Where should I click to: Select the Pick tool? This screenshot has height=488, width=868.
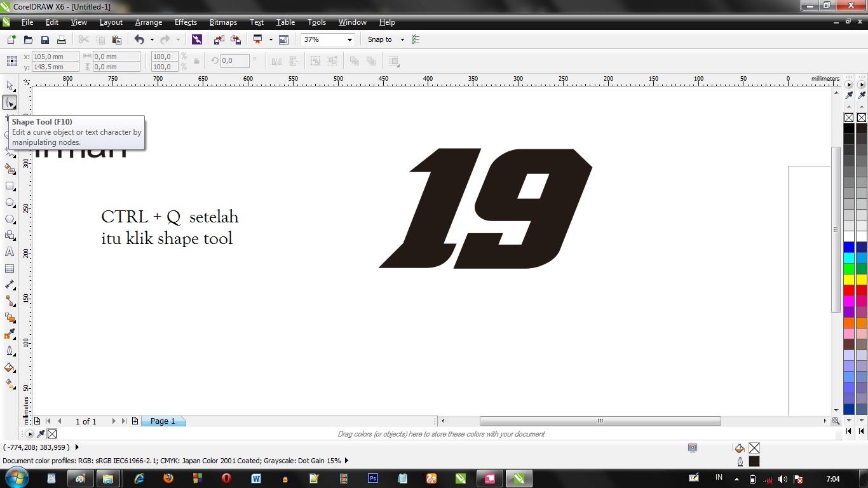tap(10, 86)
